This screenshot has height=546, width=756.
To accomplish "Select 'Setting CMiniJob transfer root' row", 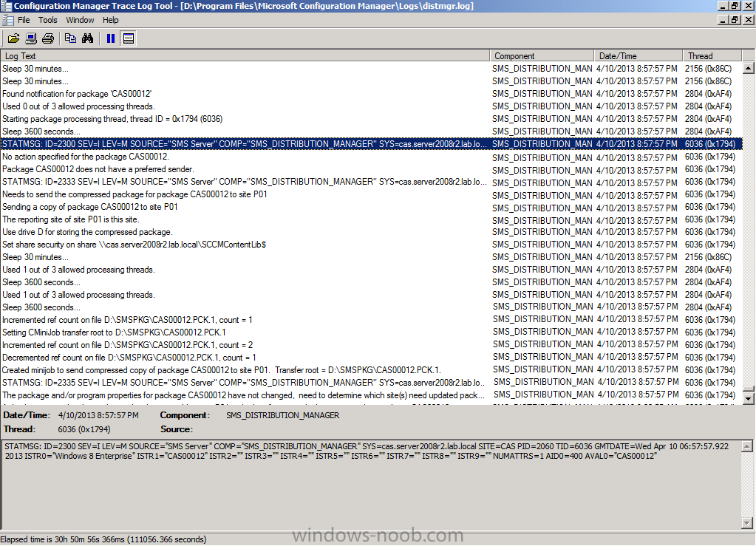I will coord(371,332).
